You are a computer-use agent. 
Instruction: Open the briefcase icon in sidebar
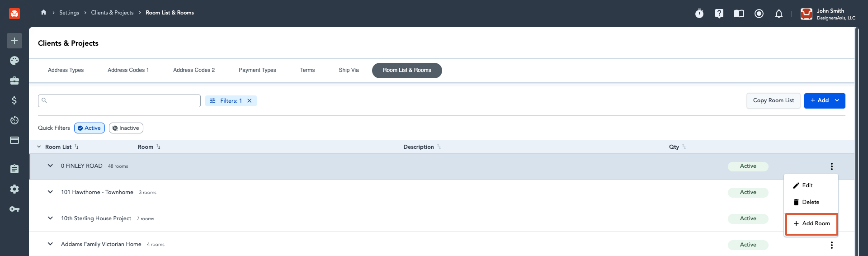[x=14, y=81]
